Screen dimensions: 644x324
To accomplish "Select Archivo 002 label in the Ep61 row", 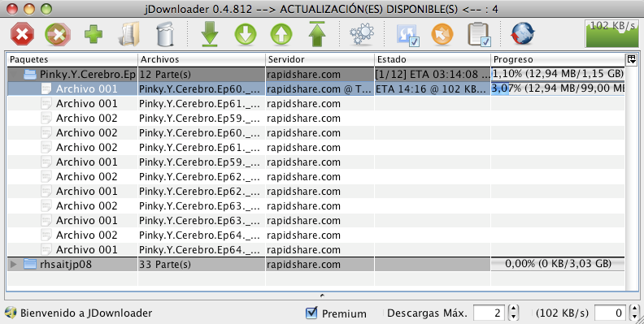I will pyautogui.click(x=87, y=147).
